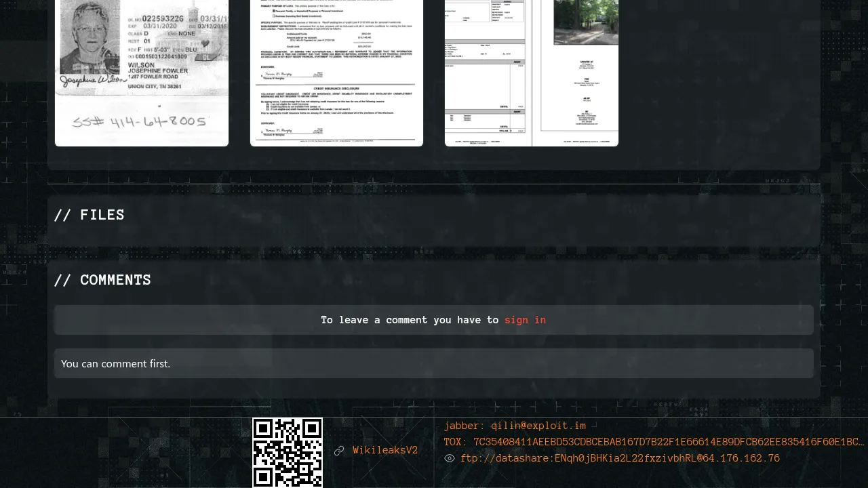Click the // COMMENTS section heading
The width and height of the screenshot is (868, 488).
tap(102, 280)
